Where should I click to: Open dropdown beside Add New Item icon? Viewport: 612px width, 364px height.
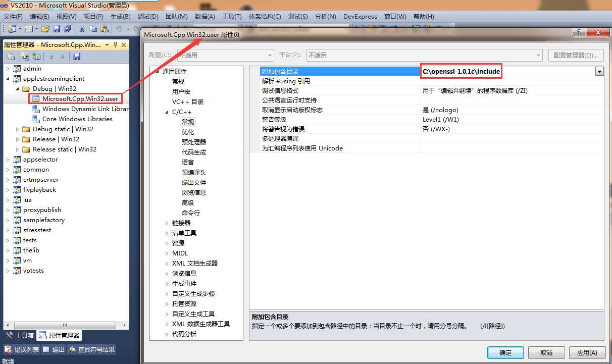pyautogui.click(x=37, y=29)
